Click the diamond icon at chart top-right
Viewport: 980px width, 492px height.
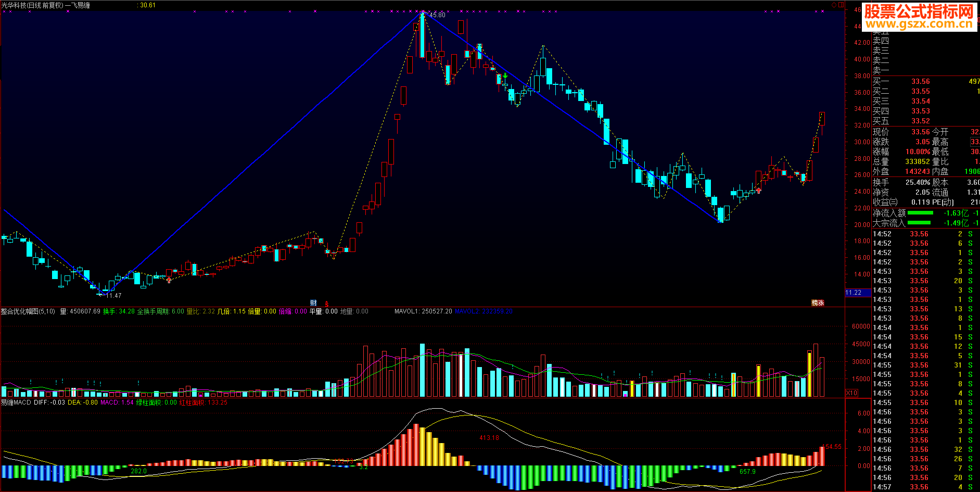click(x=834, y=5)
